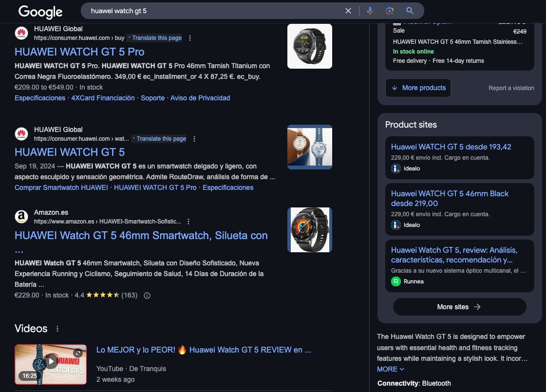Open the Soporte sitelink
The width and height of the screenshot is (546, 392).
click(x=152, y=98)
